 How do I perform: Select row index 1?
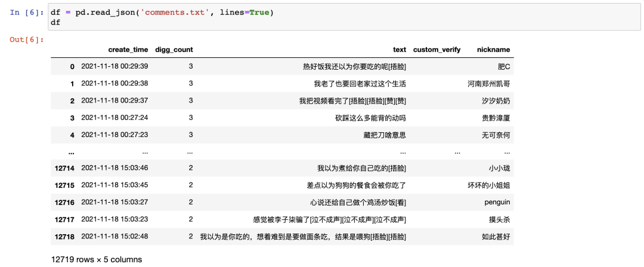point(73,84)
